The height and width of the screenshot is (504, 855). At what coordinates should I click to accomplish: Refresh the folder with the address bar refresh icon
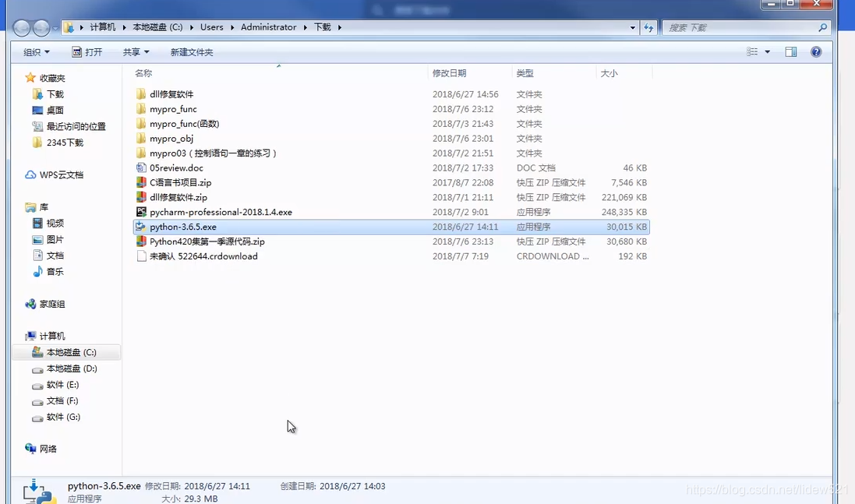coord(648,27)
